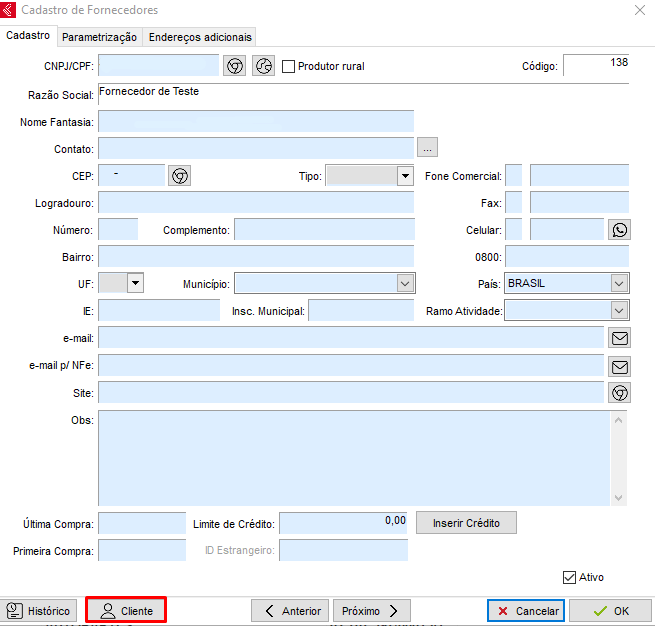Click the Cancelar button
Image resolution: width=655 pixels, height=626 pixels.
tap(526, 611)
